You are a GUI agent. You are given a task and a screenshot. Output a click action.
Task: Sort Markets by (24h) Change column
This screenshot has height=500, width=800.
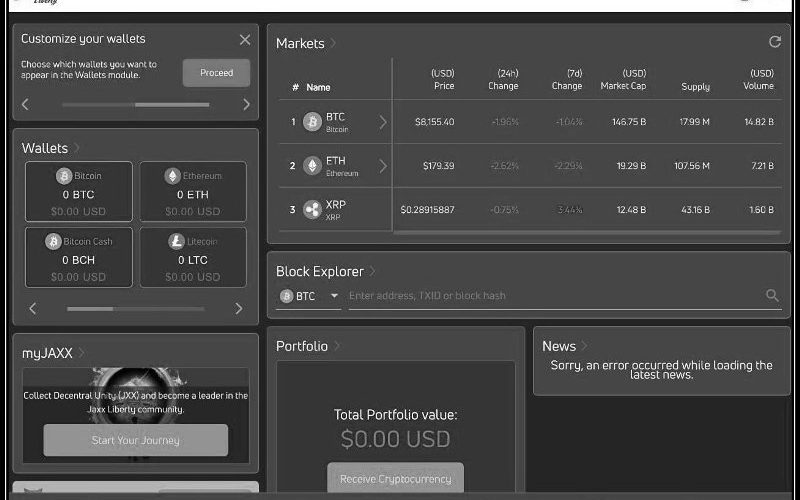503,80
